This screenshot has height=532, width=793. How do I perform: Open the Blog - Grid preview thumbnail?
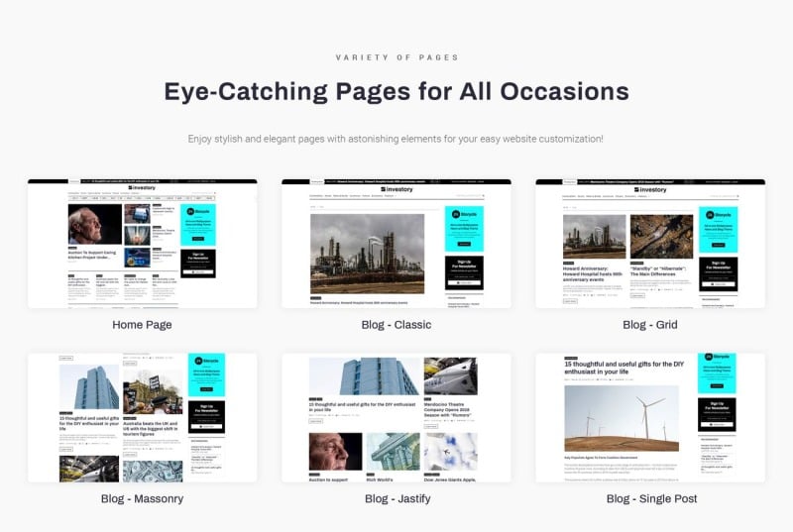(x=650, y=244)
